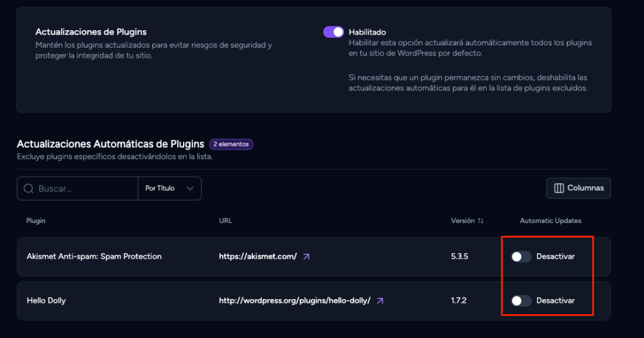This screenshot has height=338, width=644.
Task: Click the URL column header
Action: click(226, 221)
